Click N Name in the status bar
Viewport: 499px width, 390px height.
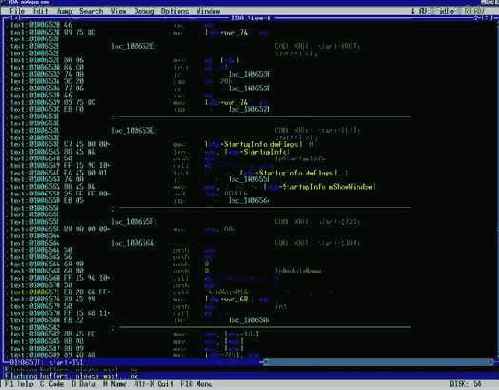click(115, 384)
